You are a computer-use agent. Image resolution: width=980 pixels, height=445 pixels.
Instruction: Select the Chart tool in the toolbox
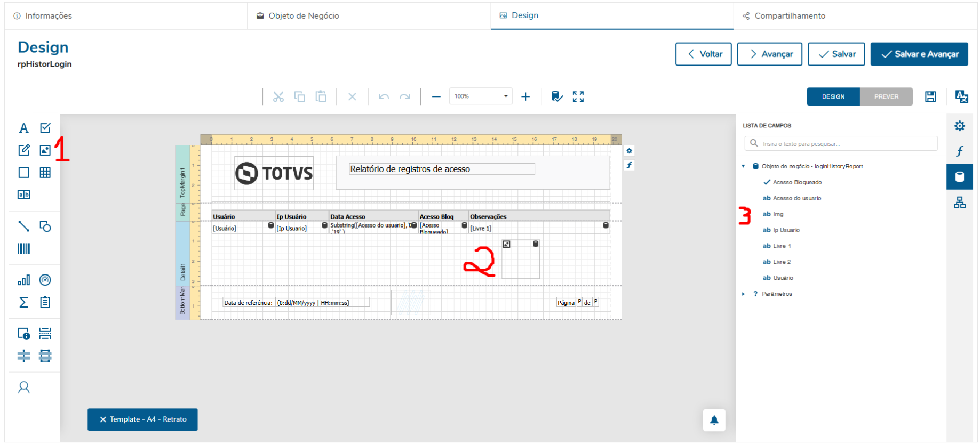24,280
